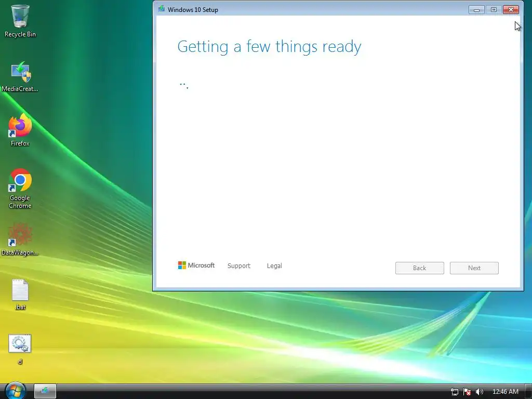The width and height of the screenshot is (532, 399).
Task: Select the 'd' settings file icon
Action: (20, 349)
